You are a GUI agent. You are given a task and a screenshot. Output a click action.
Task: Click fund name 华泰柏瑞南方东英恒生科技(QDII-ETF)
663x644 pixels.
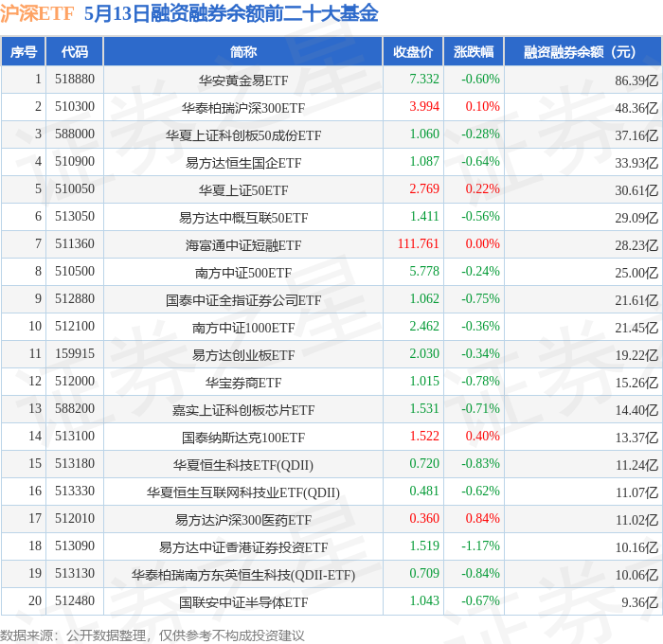point(243,575)
